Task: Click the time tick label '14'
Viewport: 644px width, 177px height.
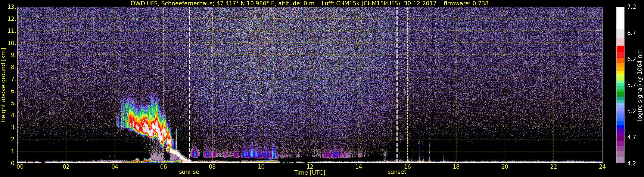Action: click(x=358, y=167)
